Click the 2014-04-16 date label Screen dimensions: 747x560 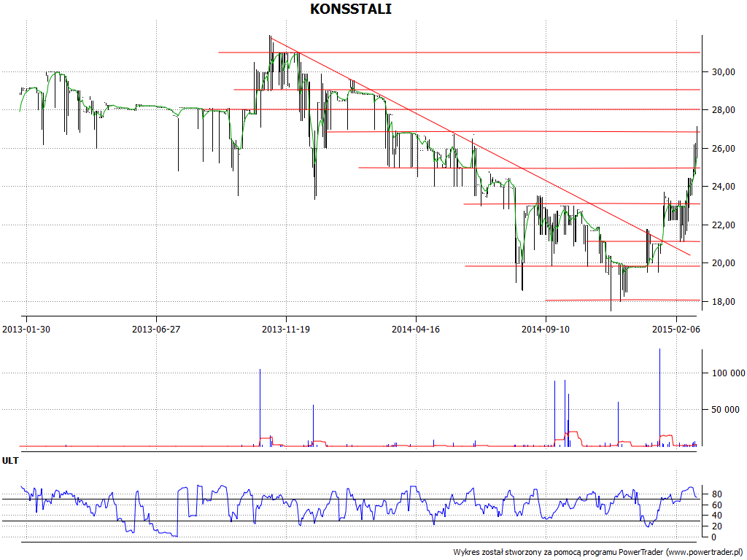(x=416, y=329)
